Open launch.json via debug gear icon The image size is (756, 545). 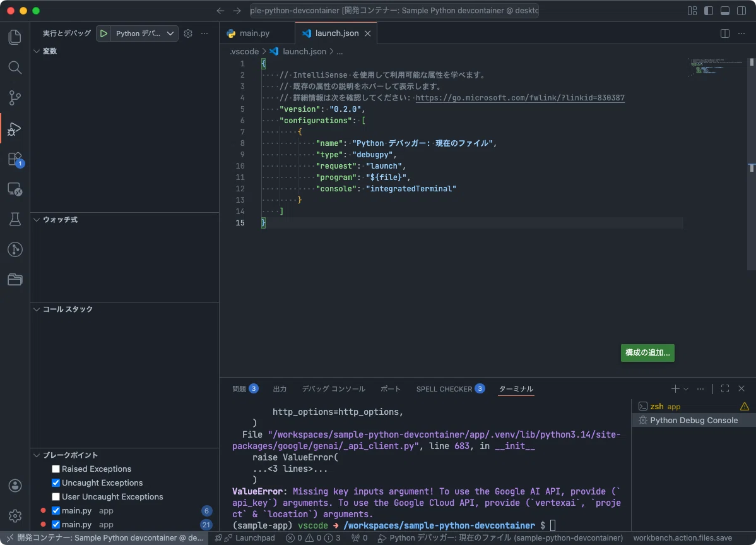(188, 33)
